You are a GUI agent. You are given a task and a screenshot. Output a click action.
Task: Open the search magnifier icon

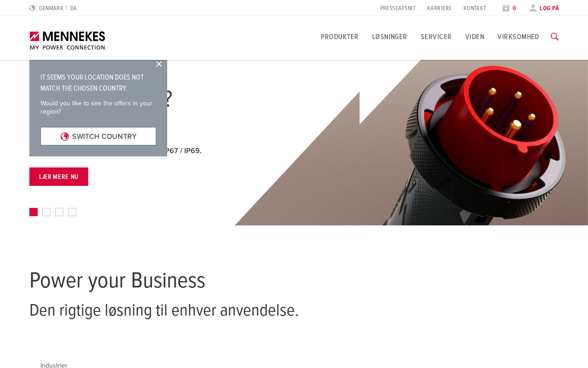(x=554, y=37)
